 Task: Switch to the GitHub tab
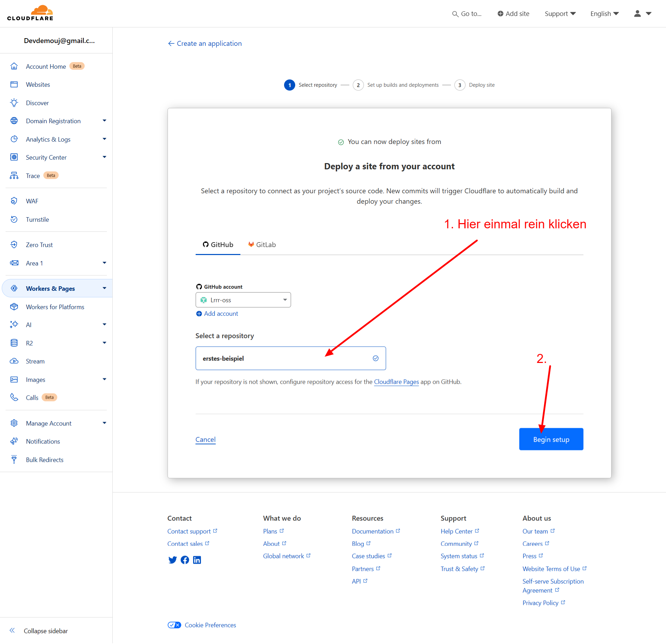point(218,245)
